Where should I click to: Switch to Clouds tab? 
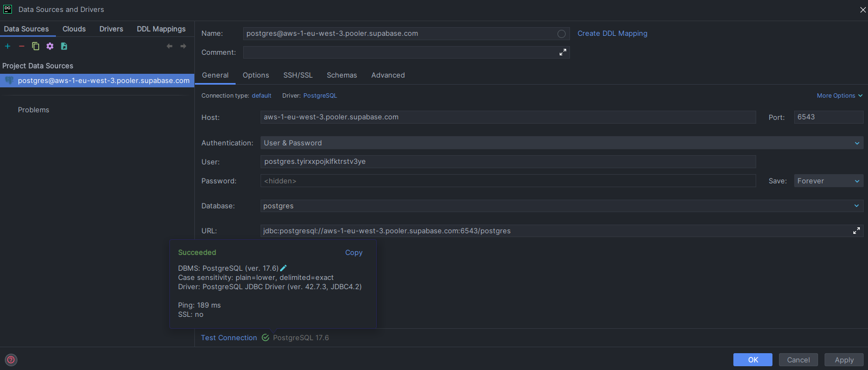coord(74,29)
